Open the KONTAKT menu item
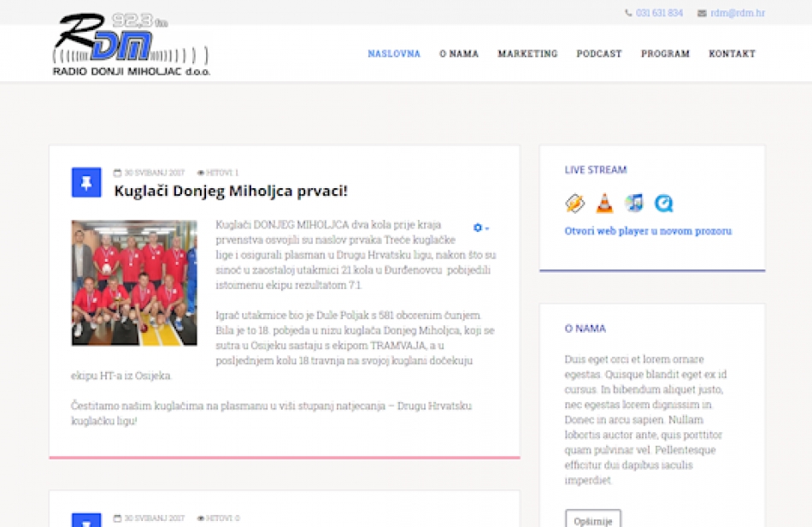The image size is (812, 527). pos(732,53)
